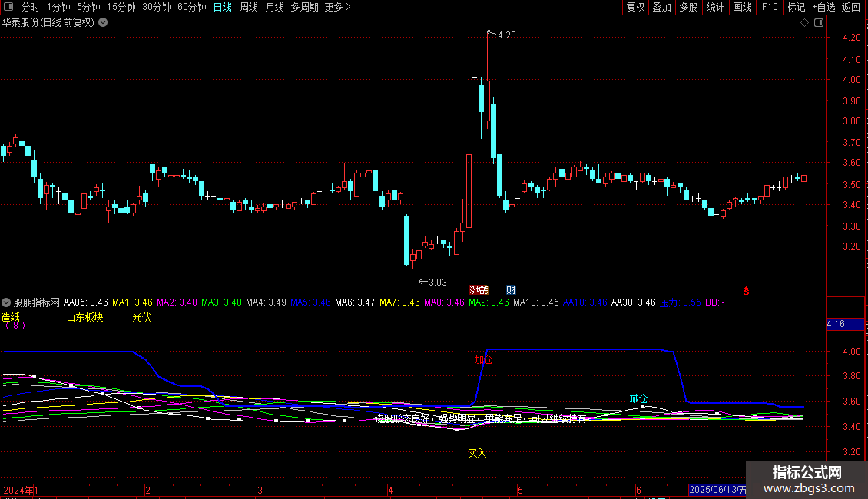Click the 造纸 sector label

[x=11, y=317]
